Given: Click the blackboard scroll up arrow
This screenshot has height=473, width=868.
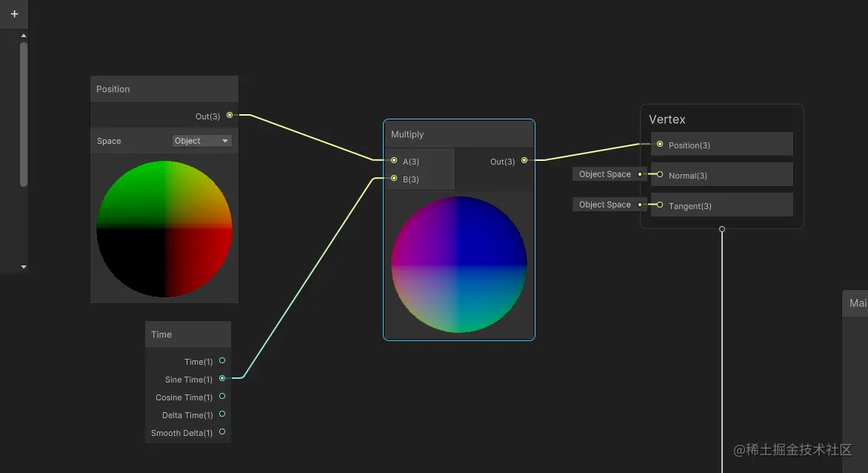Looking at the screenshot, I should click(x=23, y=36).
